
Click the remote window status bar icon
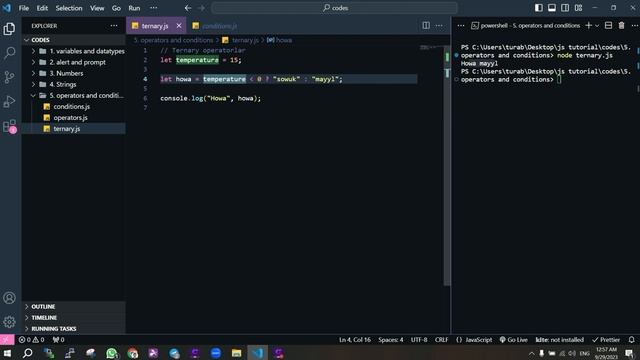[x=7, y=340]
